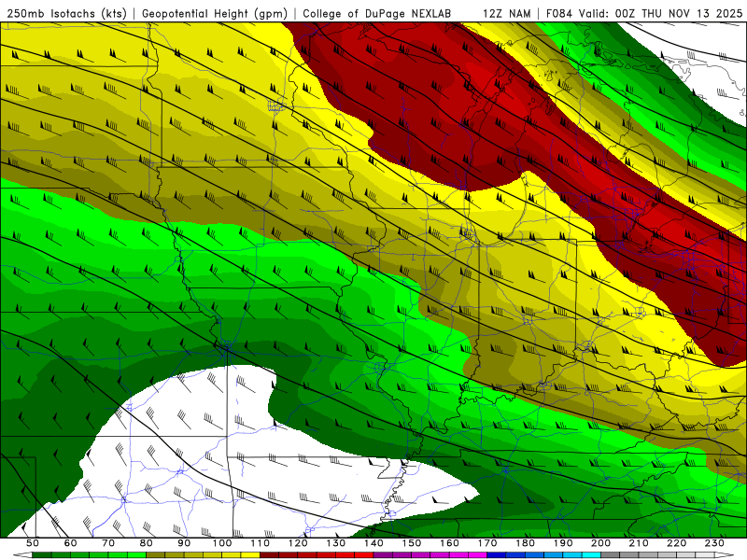Screen dimensions: 747x560
Task: Click the 70 label on the color scale
Action: [x=108, y=543]
